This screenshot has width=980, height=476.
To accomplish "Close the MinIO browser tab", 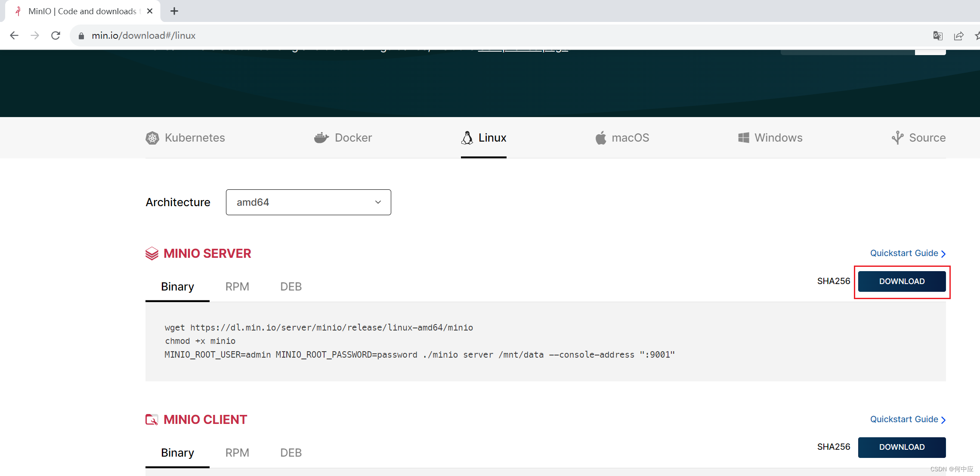I will 150,11.
